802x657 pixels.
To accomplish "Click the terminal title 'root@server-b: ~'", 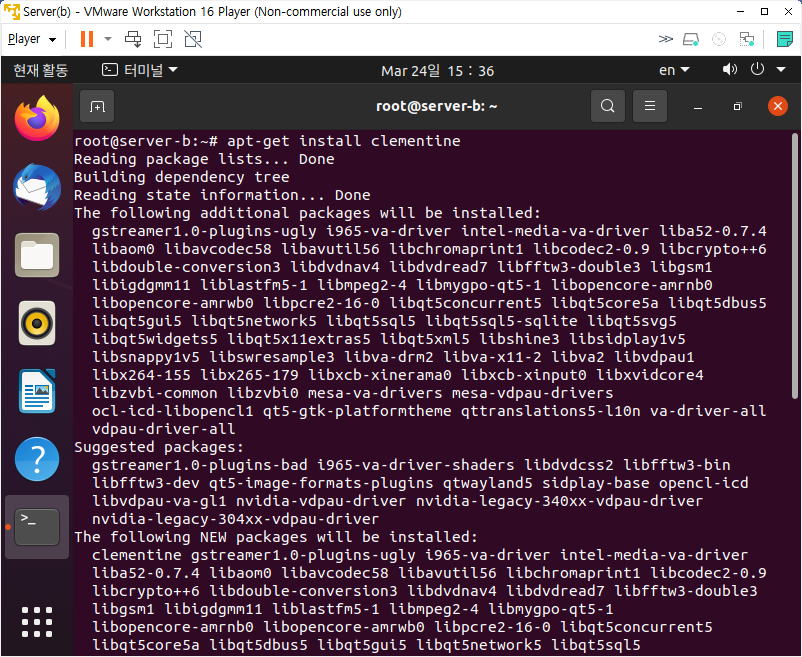I will pyautogui.click(x=436, y=106).
